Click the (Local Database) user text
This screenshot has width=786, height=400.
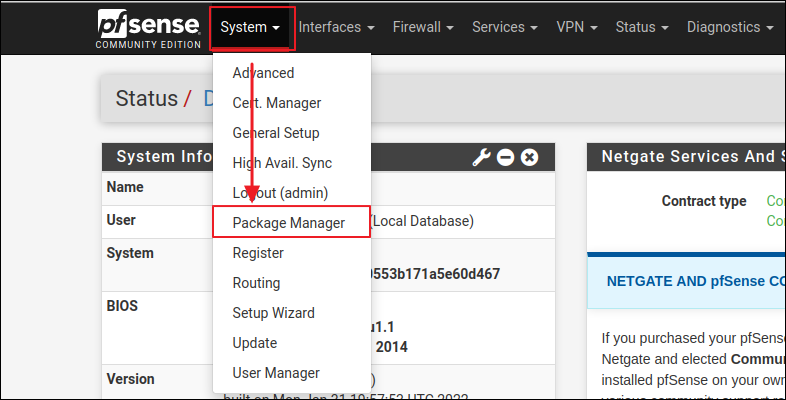[423, 221]
